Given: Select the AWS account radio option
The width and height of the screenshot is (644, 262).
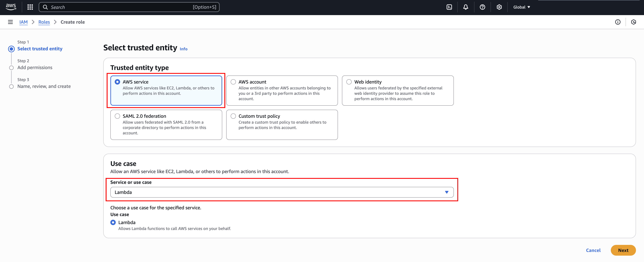Looking at the screenshot, I should [x=233, y=82].
